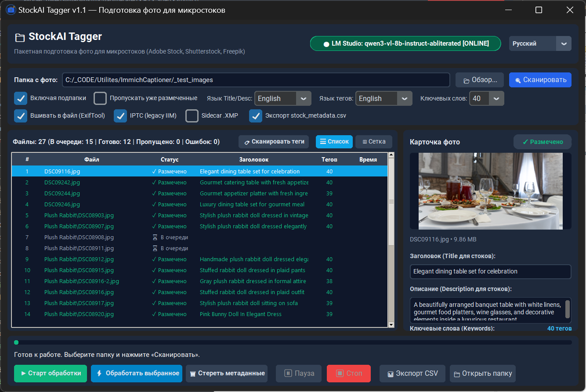Viewport: 586px width, 392px height.
Task: Click the StockAI Tagger camera icon in title bar
Action: tap(11, 10)
